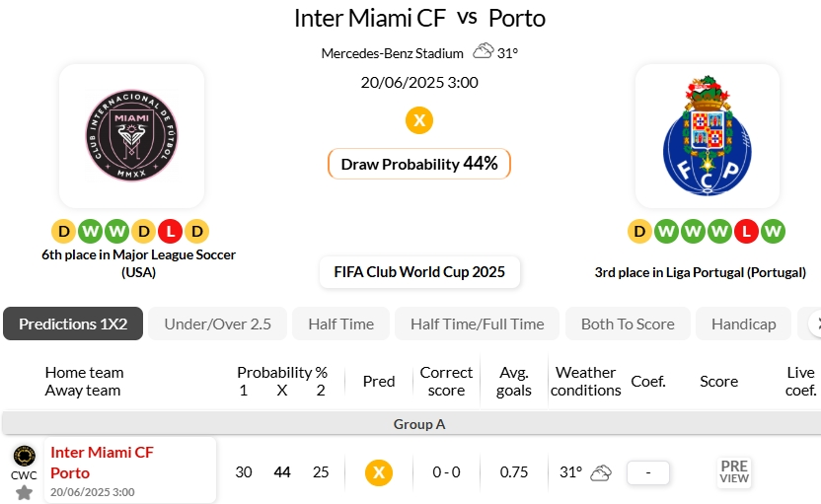Screen dimensions: 821x504
Task: Collapse the Group A section header
Action: click(419, 424)
